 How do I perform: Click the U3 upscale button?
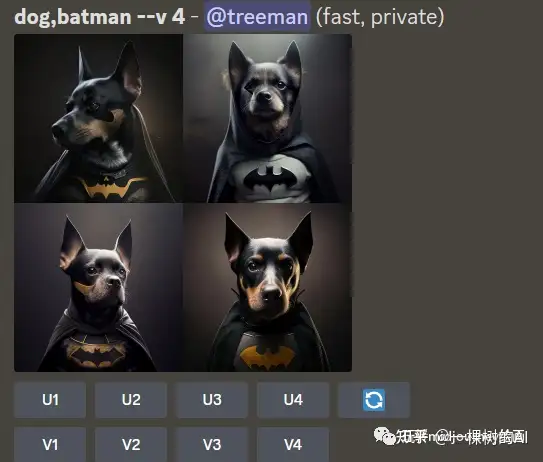click(212, 400)
